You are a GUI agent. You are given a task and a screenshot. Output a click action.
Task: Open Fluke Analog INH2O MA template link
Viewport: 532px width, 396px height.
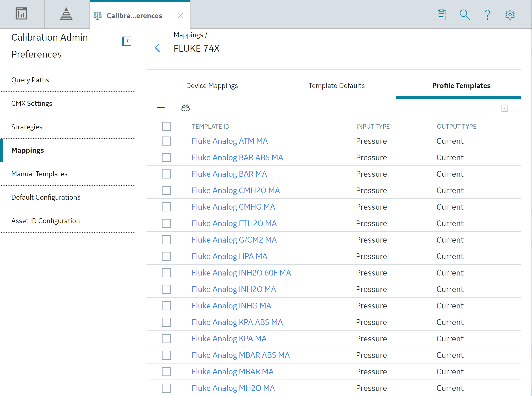tap(234, 289)
